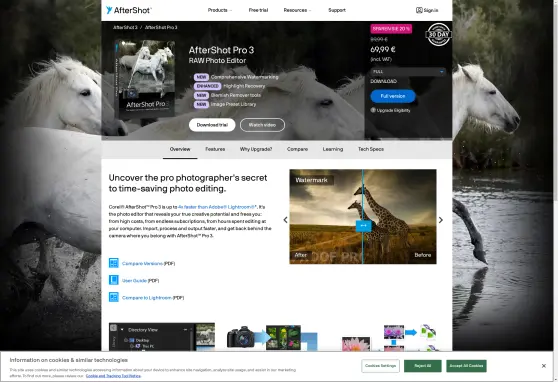Click the Watch video button

(262, 125)
